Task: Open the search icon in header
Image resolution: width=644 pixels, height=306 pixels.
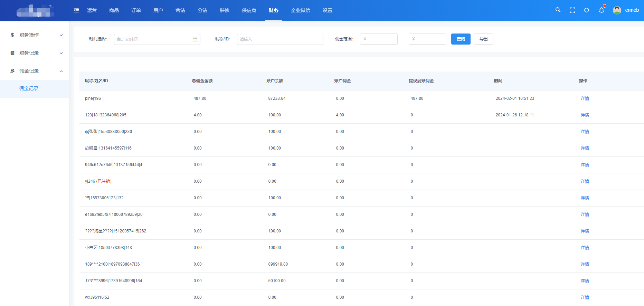Action: 558,10
